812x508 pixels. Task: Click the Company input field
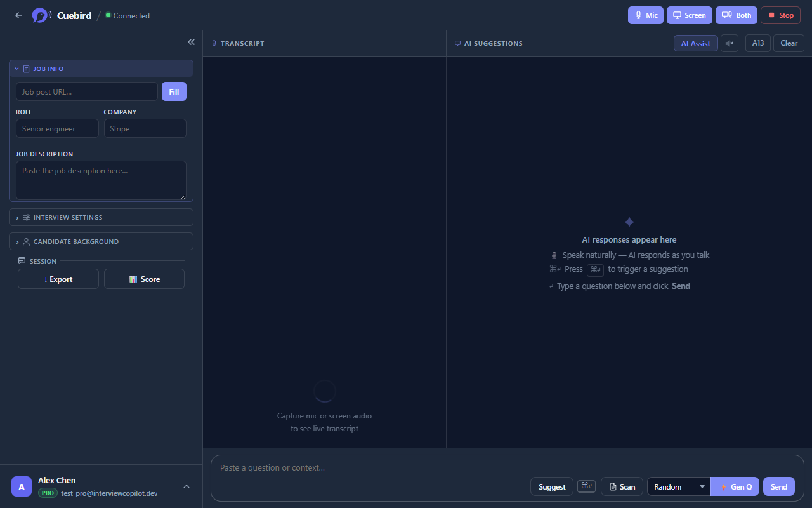(x=145, y=128)
